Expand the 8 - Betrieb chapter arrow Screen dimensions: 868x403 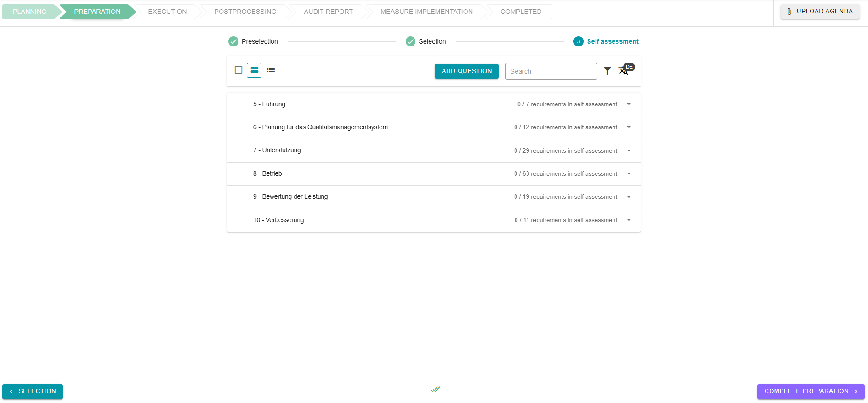click(x=629, y=174)
